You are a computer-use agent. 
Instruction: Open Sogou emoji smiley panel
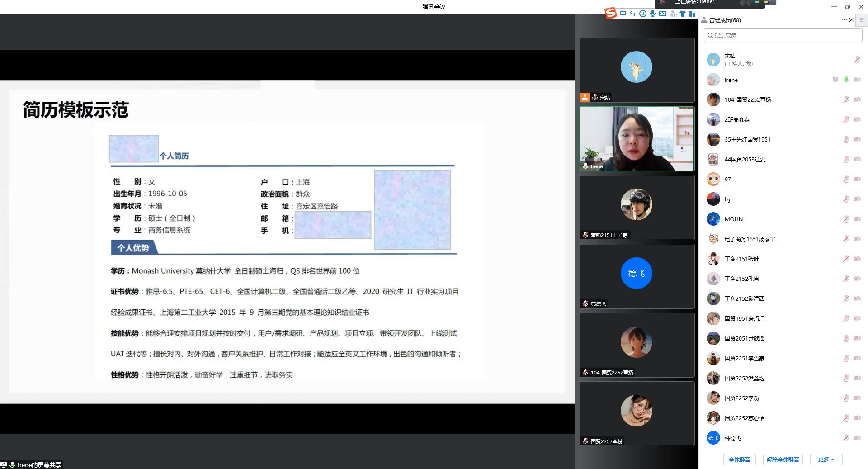[642, 14]
